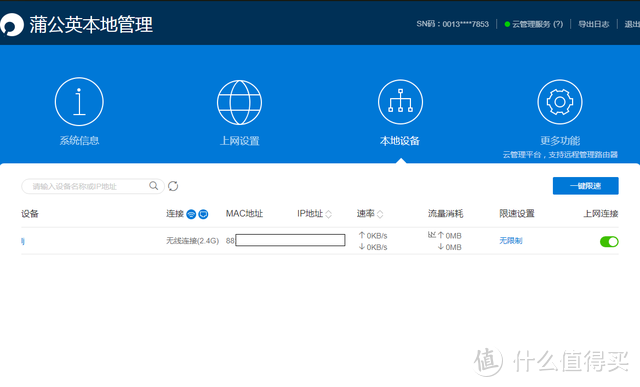This screenshot has height=387, width=640.
Task: Click 导出日志 link
Action: point(593,24)
